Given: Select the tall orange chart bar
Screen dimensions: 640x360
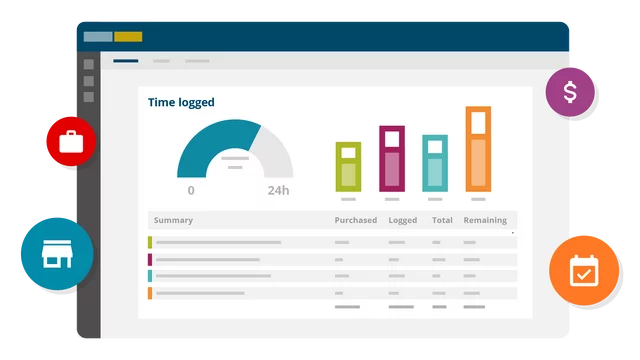Looking at the screenshot, I should coord(478,149).
